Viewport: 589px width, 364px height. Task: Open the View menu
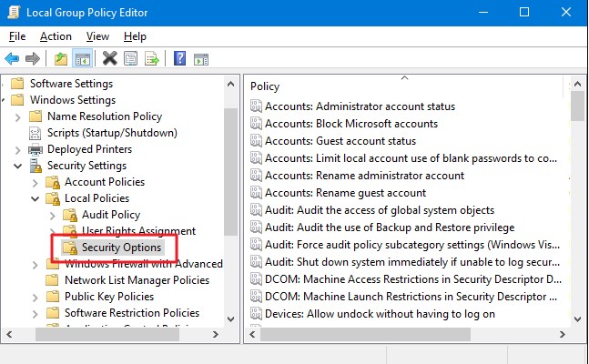97,36
